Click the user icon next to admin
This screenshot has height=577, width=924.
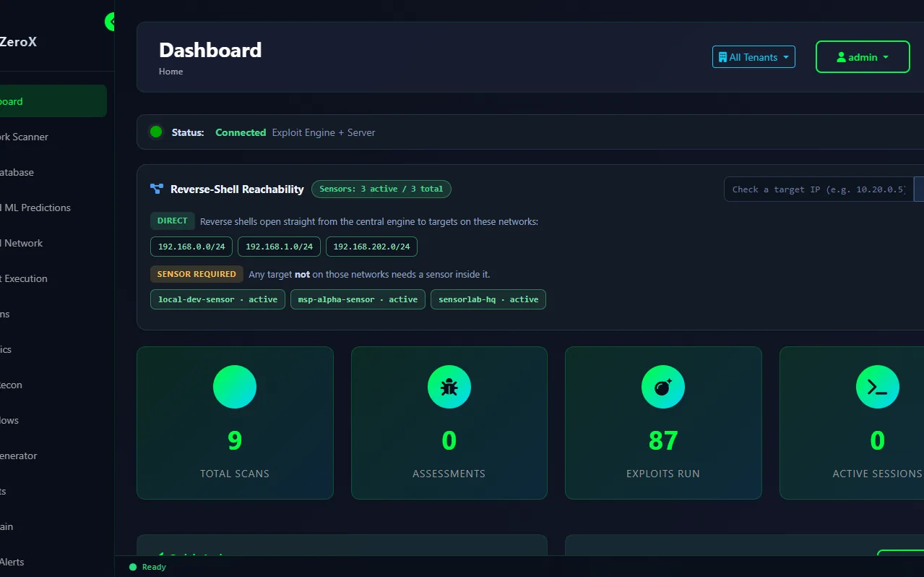(x=841, y=57)
